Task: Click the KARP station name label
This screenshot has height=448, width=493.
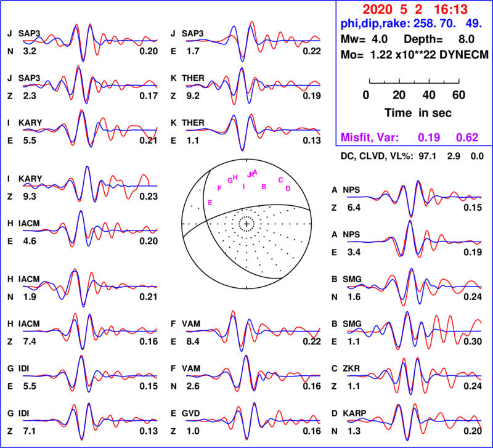Action: (354, 413)
